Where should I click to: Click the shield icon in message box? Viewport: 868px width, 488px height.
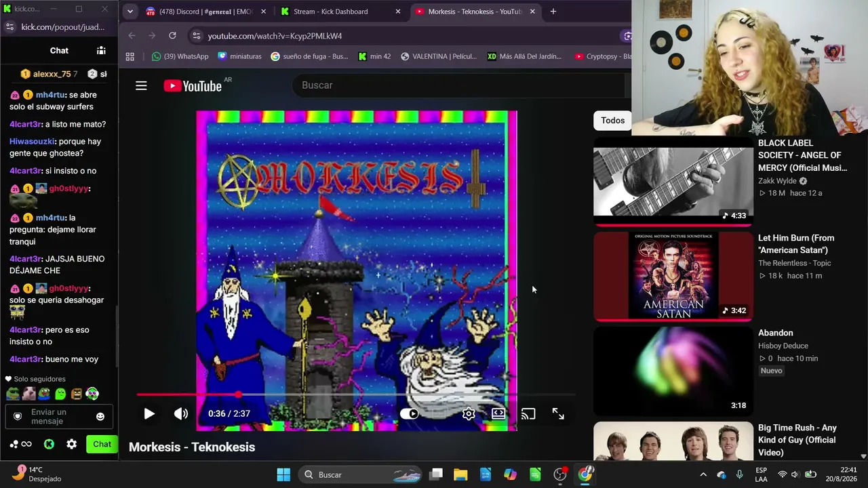[x=18, y=417]
